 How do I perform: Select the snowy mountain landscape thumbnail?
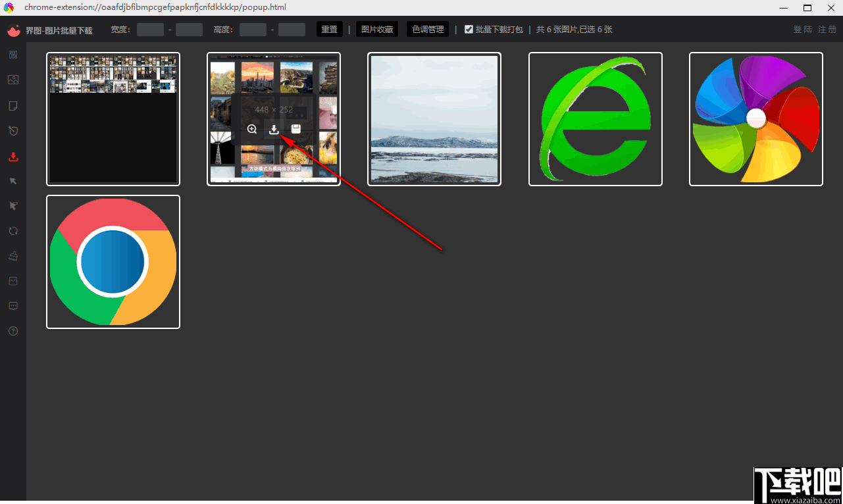pyautogui.click(x=434, y=119)
